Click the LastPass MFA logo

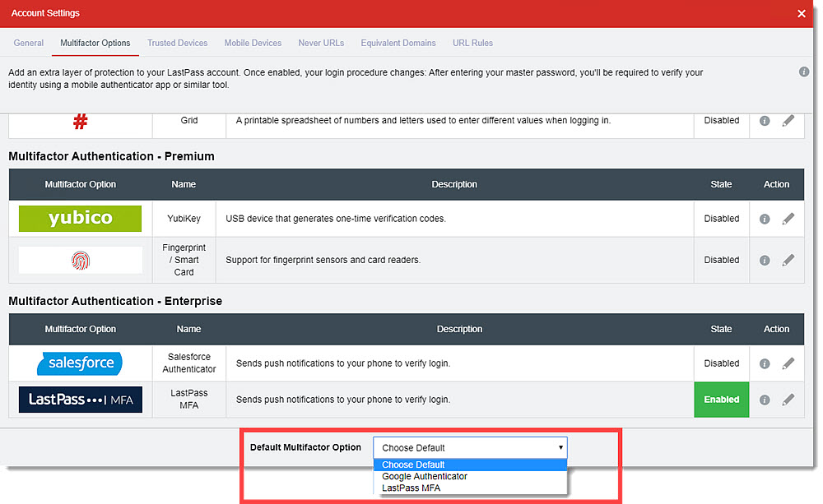click(x=81, y=400)
